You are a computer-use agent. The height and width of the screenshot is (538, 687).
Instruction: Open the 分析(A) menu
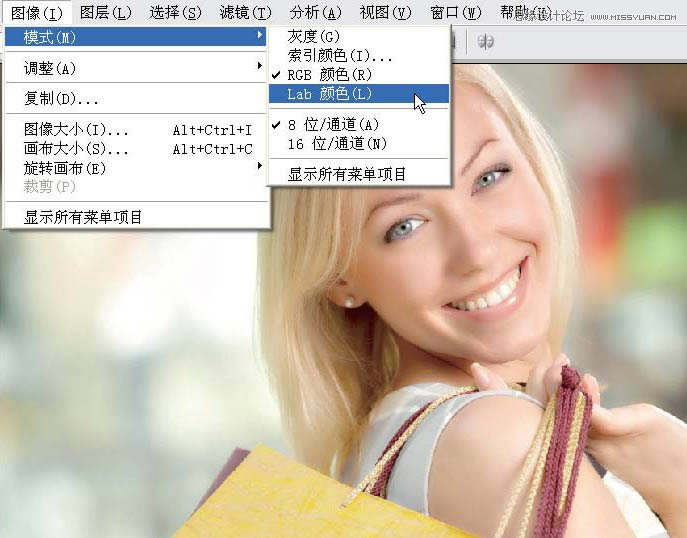pyautogui.click(x=315, y=13)
